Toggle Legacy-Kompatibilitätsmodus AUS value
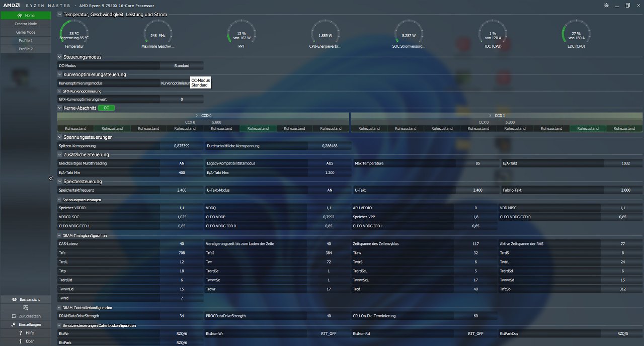 click(x=330, y=163)
